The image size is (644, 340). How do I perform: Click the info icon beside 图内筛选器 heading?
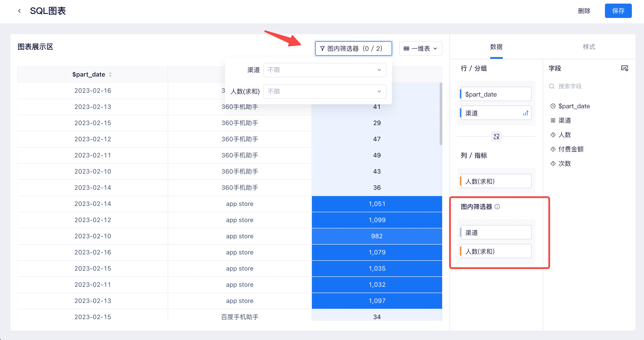click(497, 207)
